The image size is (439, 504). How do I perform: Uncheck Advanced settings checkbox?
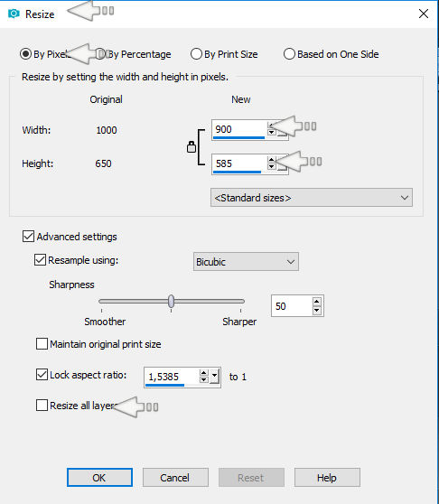pyautogui.click(x=28, y=237)
